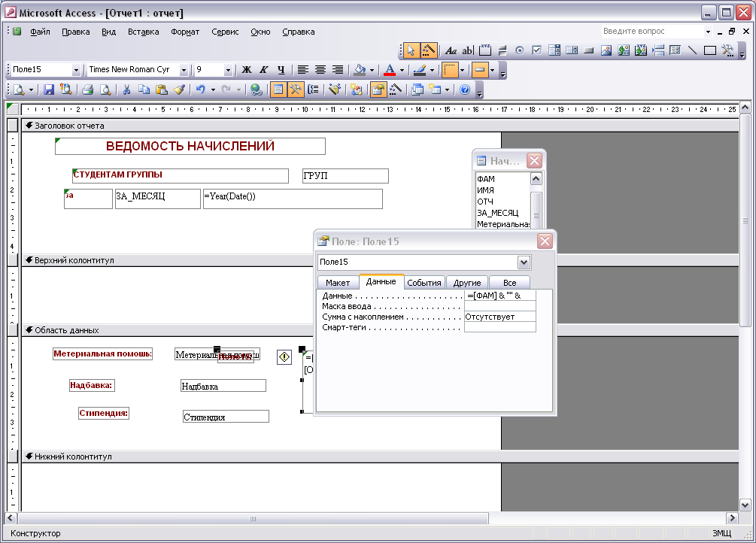Open Sorting and Grouping dialog icon

pos(313,89)
